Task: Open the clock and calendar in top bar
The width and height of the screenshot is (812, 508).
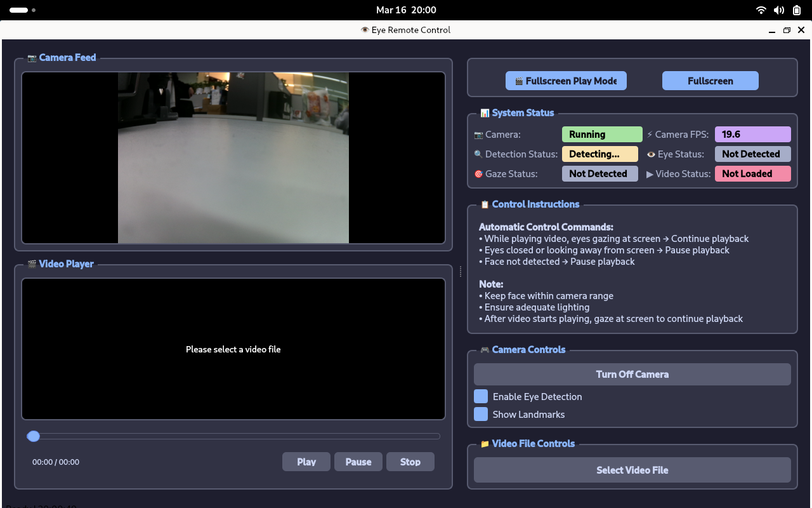Action: tap(406, 10)
